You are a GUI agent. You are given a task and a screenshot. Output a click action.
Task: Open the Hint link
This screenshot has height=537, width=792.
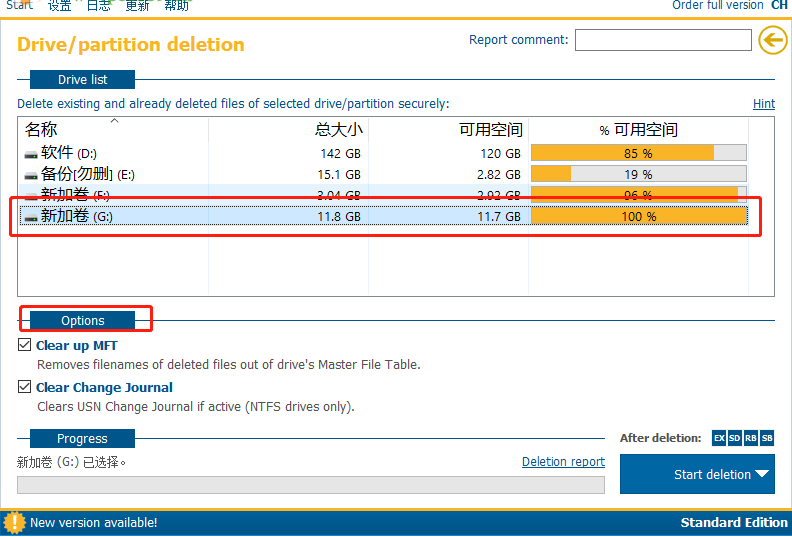click(x=763, y=104)
